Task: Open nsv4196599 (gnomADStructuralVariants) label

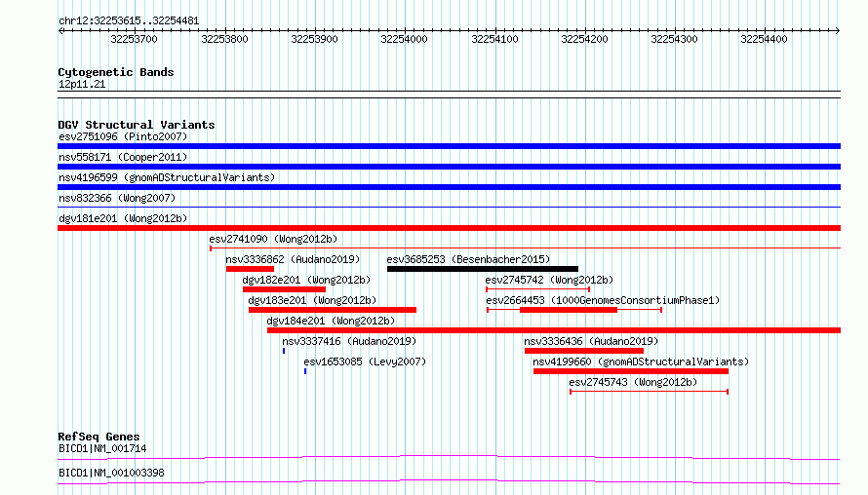Action: [167, 177]
